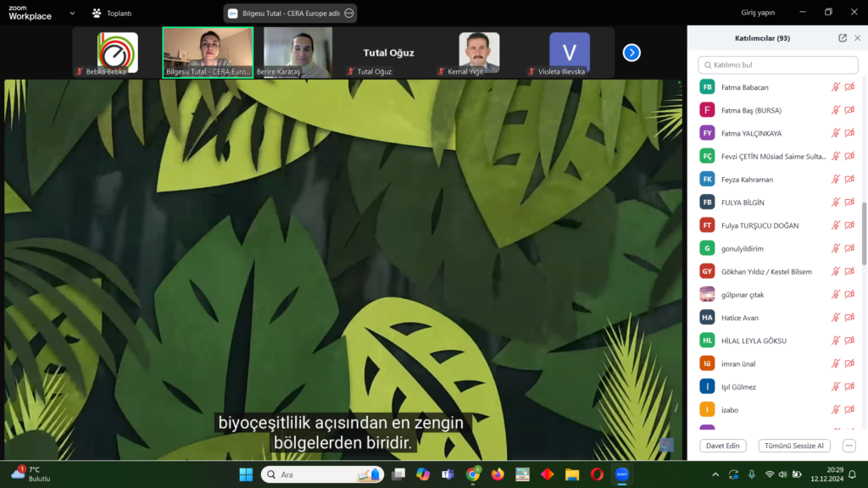Click the Toplantı paw icon
This screenshot has height=488, width=868.
[x=97, y=14]
